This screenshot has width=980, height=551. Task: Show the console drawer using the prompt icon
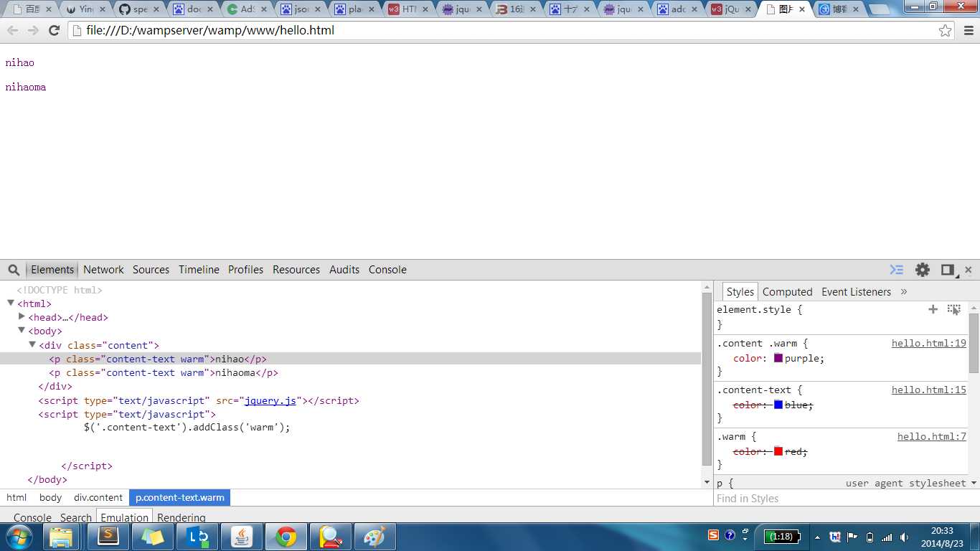(897, 270)
